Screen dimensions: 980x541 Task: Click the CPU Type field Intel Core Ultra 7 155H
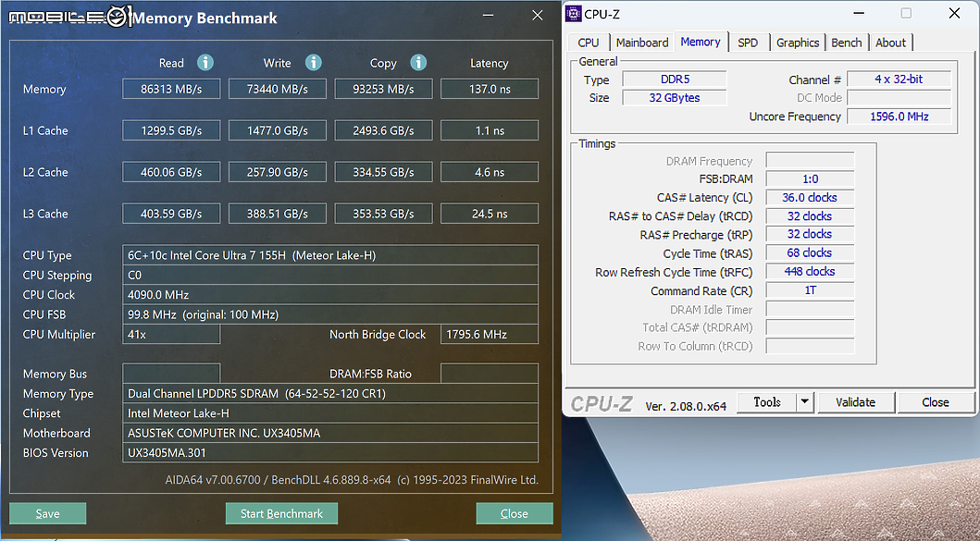pyautogui.click(x=330, y=255)
